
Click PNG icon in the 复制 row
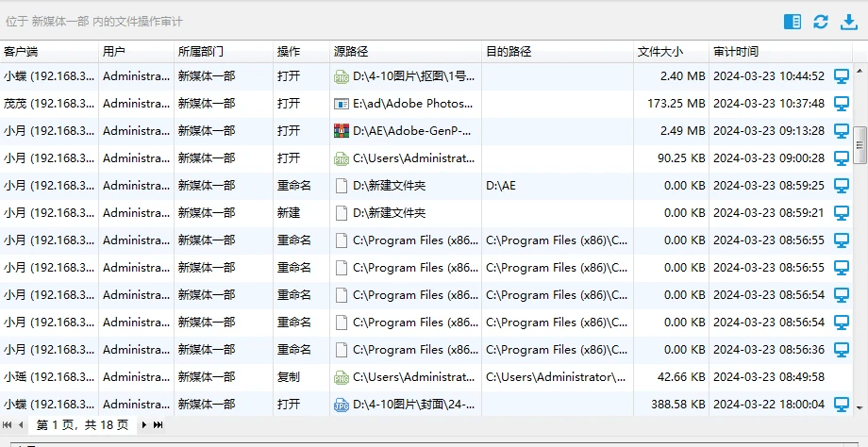(342, 377)
